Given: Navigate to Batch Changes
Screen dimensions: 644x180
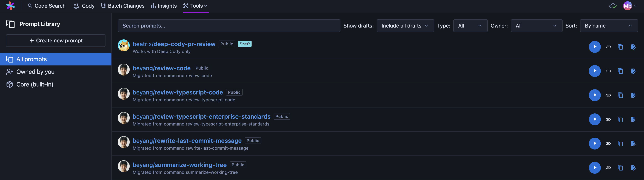Looking at the screenshot, I should [x=122, y=5].
